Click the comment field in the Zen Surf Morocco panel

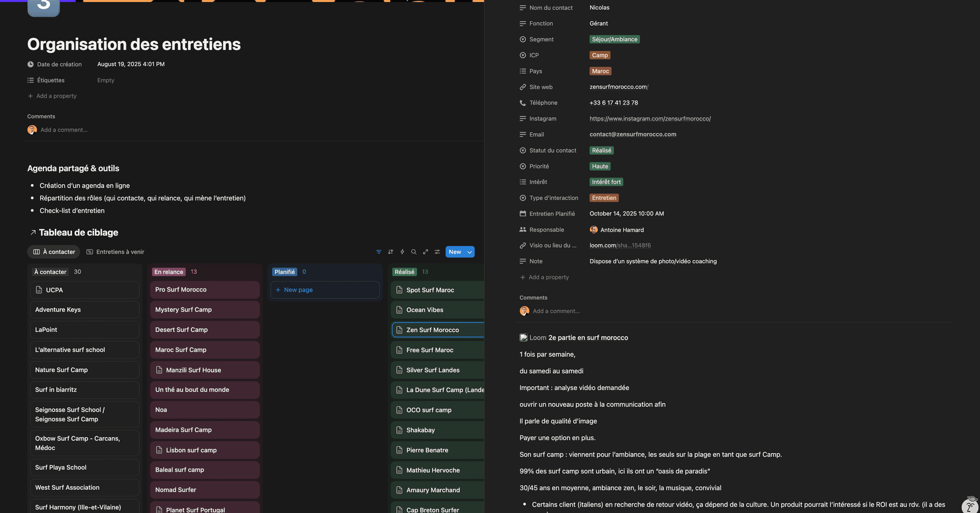pos(556,311)
